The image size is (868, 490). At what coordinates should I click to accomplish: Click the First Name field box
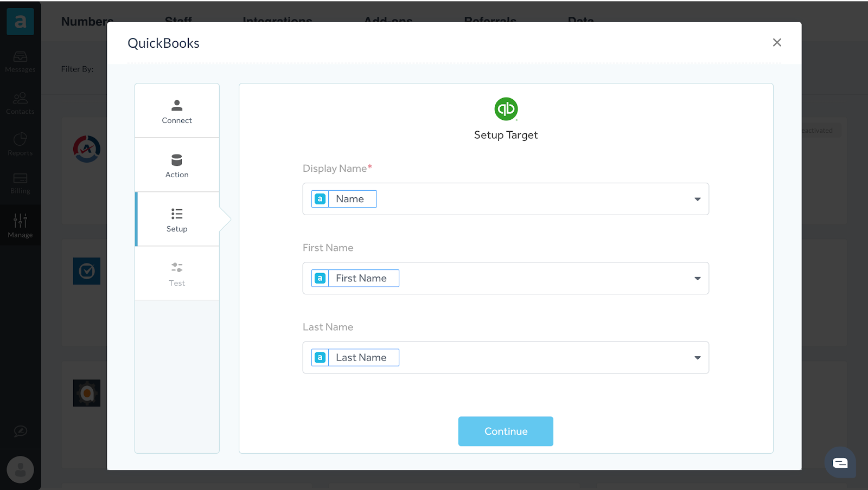(506, 278)
